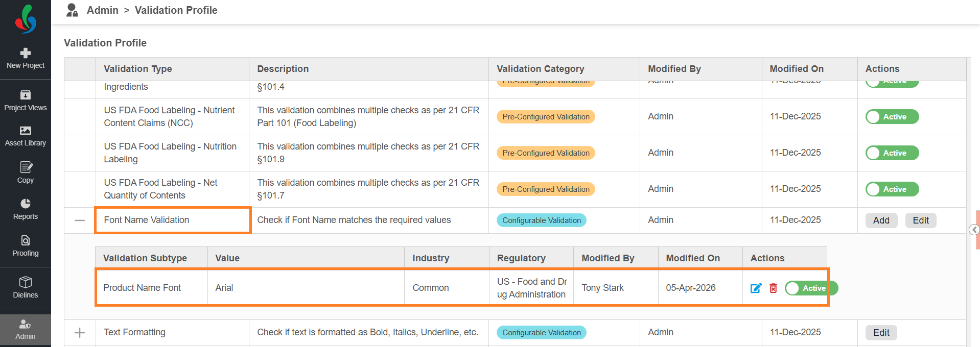Open the Asset Library
The height and width of the screenshot is (347, 980).
click(x=26, y=136)
